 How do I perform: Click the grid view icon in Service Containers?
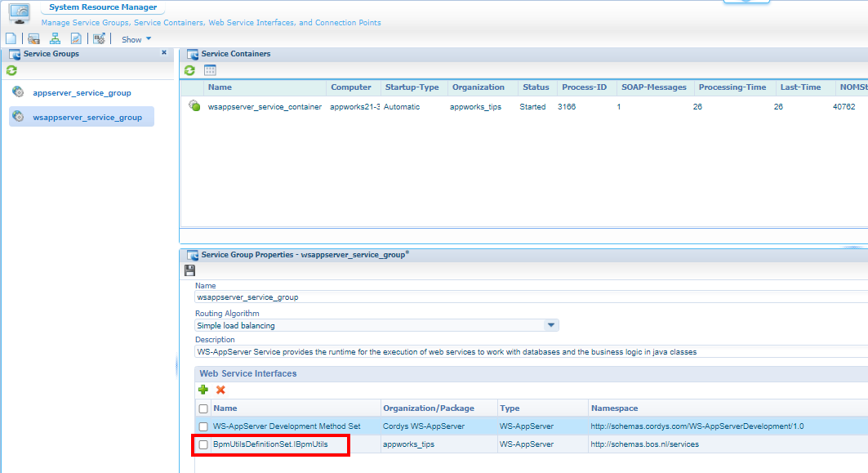(x=210, y=71)
